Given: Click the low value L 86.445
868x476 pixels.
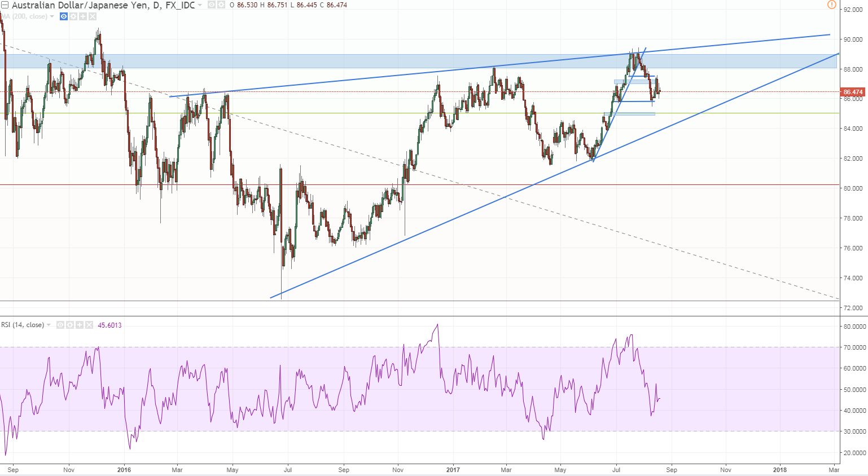Looking at the screenshot, I should click(304, 5).
